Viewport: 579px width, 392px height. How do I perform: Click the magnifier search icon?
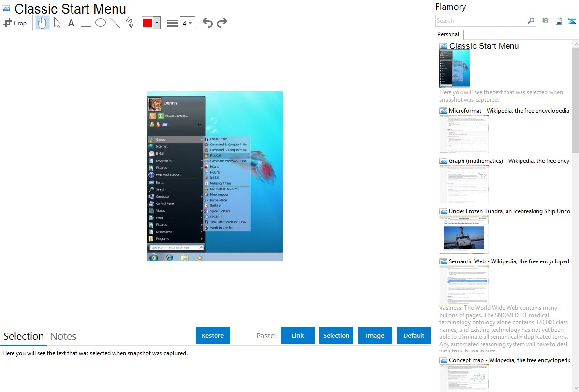531,21
